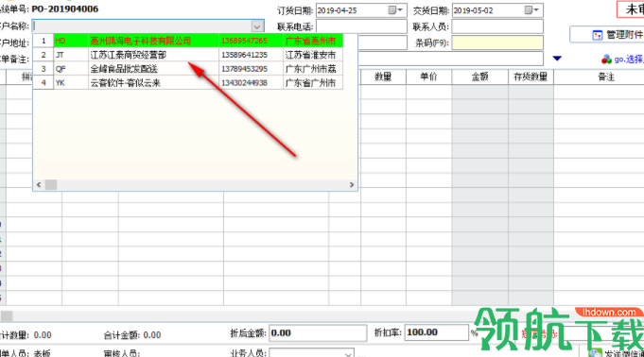Image resolution: width=644 pixels, height=357 pixels.
Task: Click row number 4 in customer list
Action: [44, 83]
